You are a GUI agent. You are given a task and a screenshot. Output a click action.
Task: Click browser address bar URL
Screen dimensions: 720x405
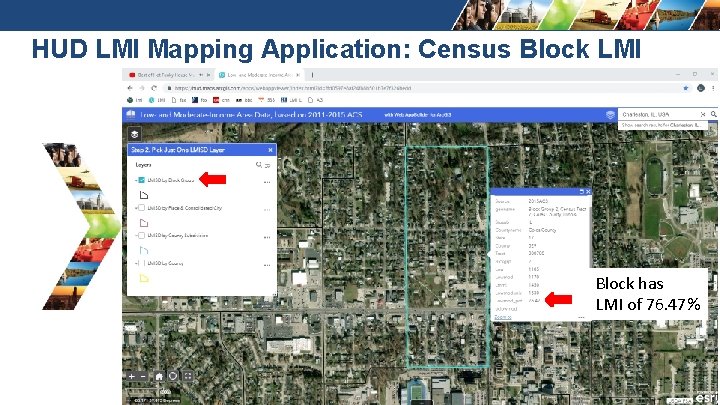293,88
